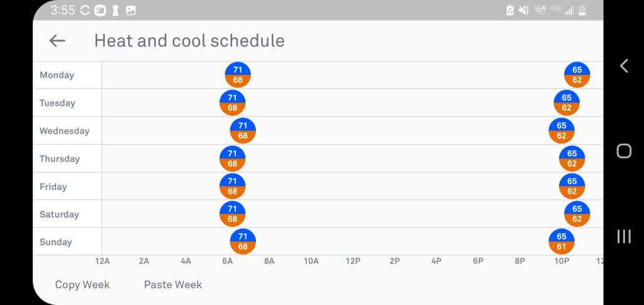
Task: Select Saturday morning 71/68 setpoint
Action: pyautogui.click(x=233, y=214)
